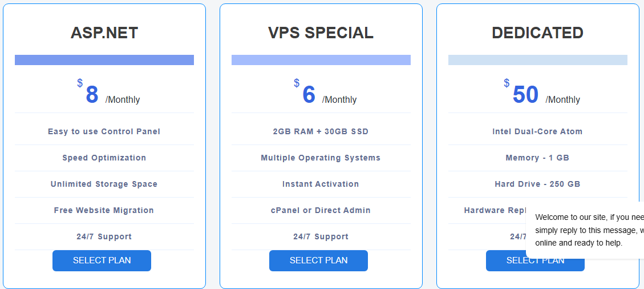Click the ASP.NET blue color bar
This screenshot has width=644, height=289.
coord(104,60)
